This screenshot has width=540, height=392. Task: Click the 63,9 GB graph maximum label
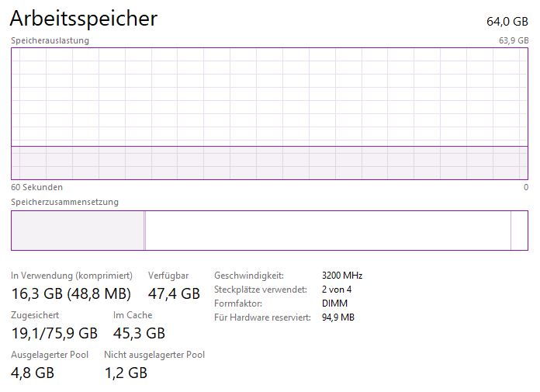click(x=513, y=40)
